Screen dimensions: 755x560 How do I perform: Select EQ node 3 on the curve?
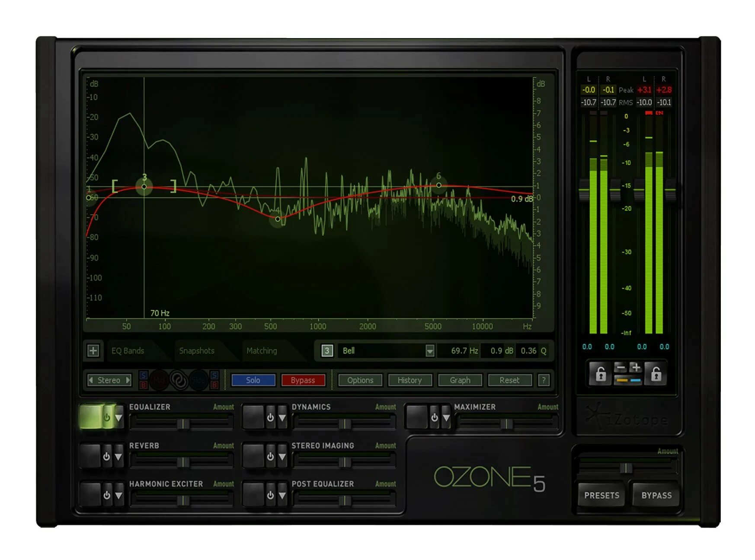[x=144, y=187]
